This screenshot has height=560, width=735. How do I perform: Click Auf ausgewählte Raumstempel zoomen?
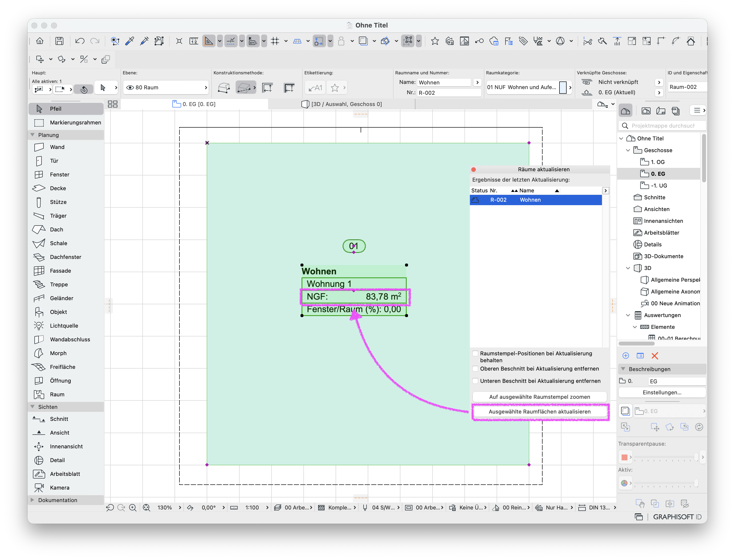coord(540,397)
